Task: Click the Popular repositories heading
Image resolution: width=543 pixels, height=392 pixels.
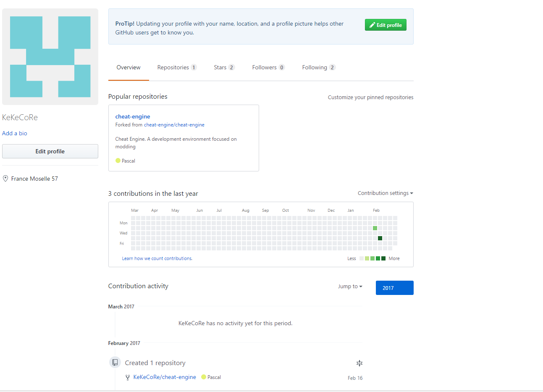Action: (138, 97)
